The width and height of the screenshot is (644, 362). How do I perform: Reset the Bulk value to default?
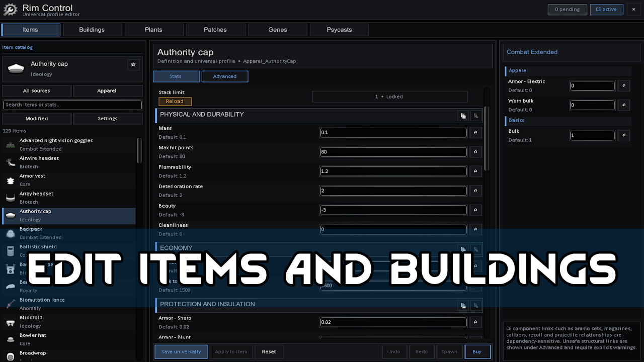623,136
